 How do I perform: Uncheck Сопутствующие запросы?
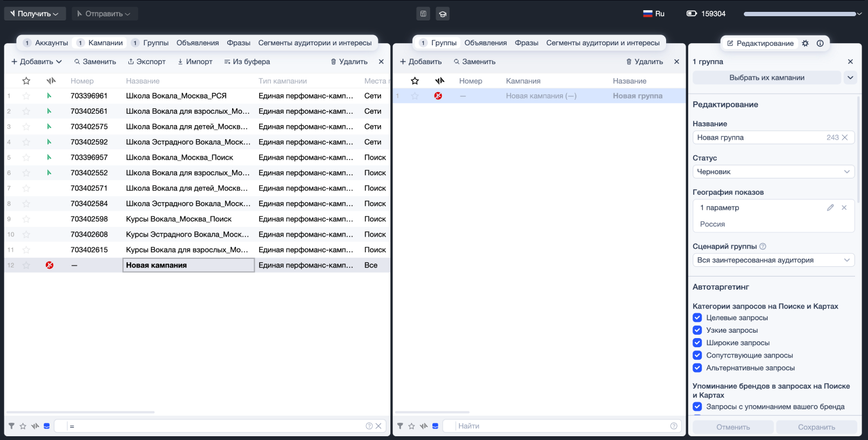pos(697,355)
